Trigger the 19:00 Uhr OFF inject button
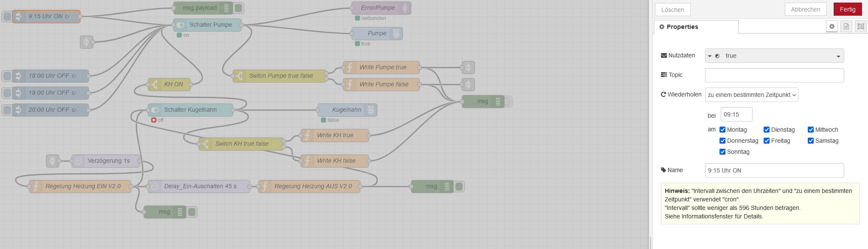Viewport: 868px width, 249px height. pyautogui.click(x=7, y=93)
